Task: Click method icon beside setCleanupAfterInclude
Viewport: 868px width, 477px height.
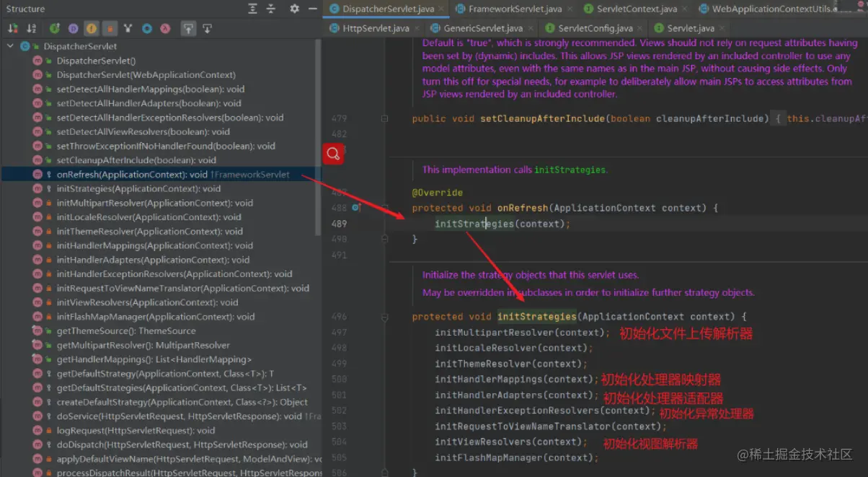Action: point(37,160)
